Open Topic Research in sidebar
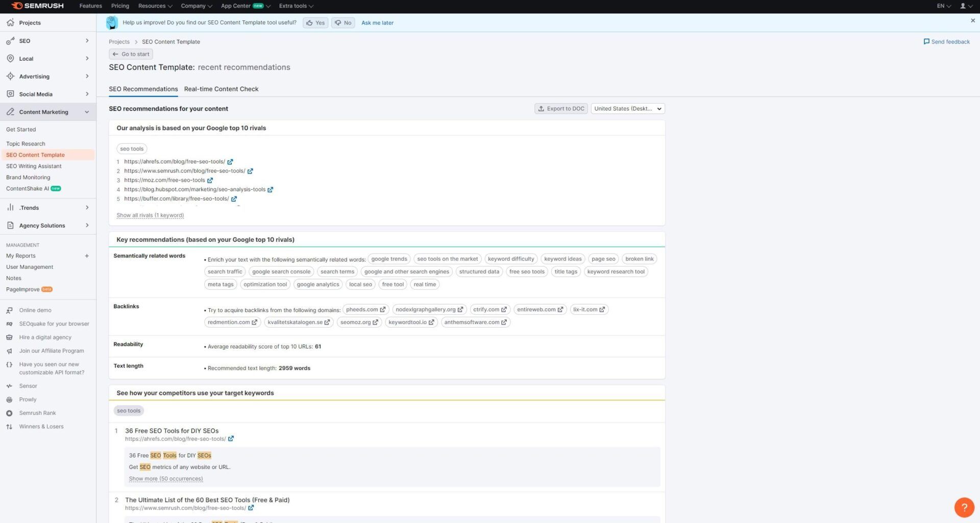 [26, 144]
